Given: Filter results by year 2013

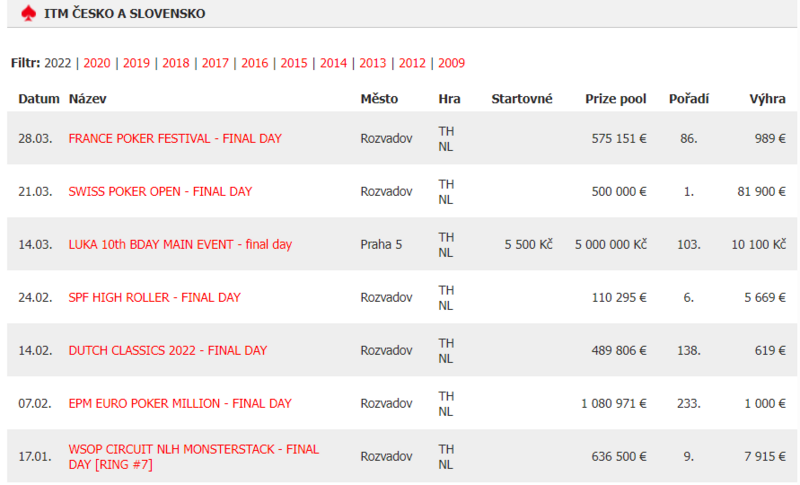Looking at the screenshot, I should 373,63.
